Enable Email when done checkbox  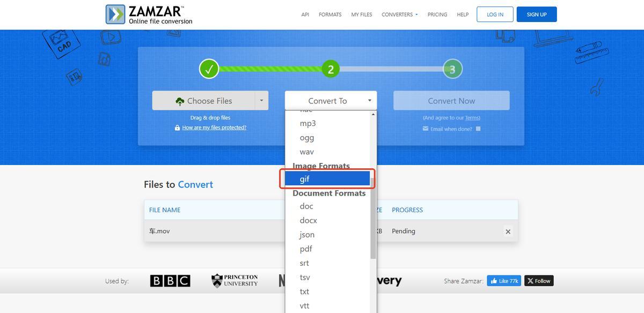tap(478, 129)
